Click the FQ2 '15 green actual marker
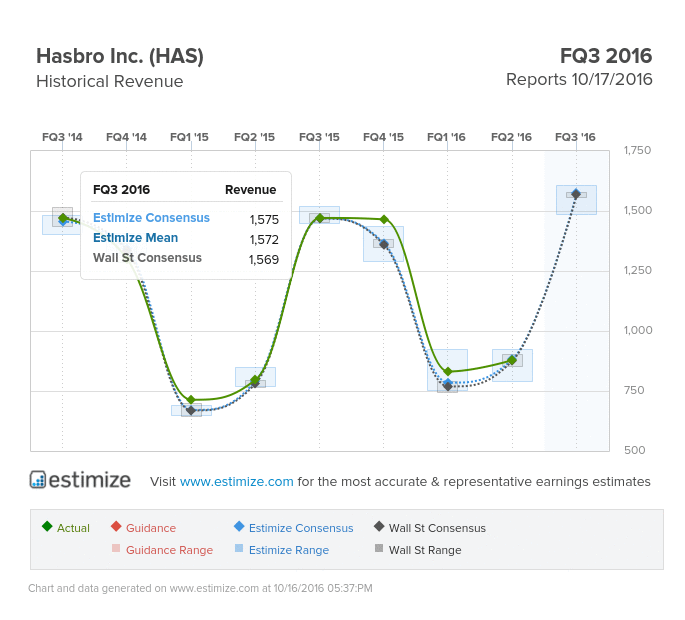This screenshot has width=685, height=620. [255, 379]
